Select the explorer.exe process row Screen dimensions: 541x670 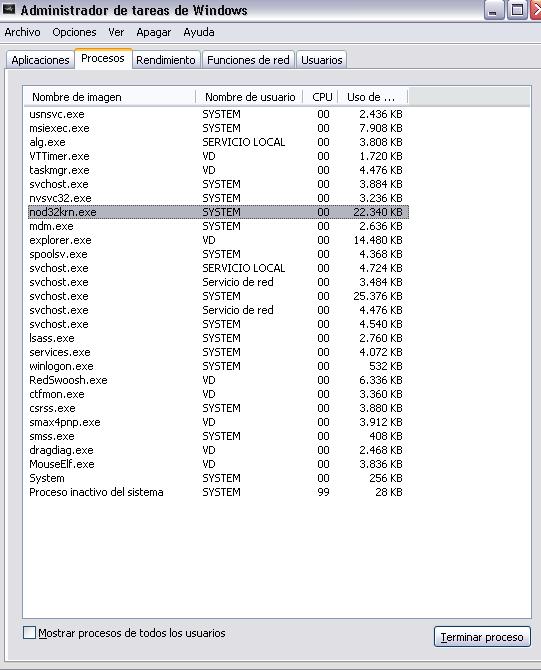point(218,240)
